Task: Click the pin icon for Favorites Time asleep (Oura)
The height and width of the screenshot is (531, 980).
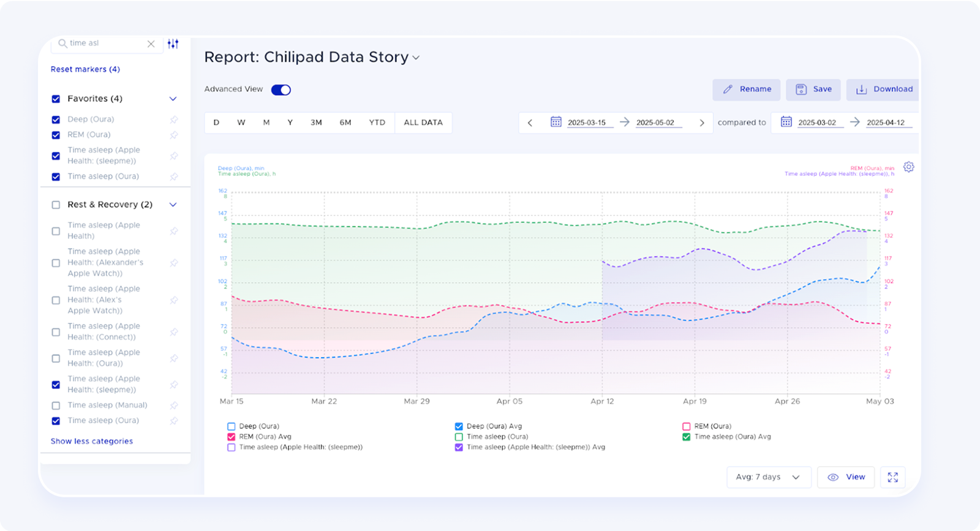Action: [174, 176]
